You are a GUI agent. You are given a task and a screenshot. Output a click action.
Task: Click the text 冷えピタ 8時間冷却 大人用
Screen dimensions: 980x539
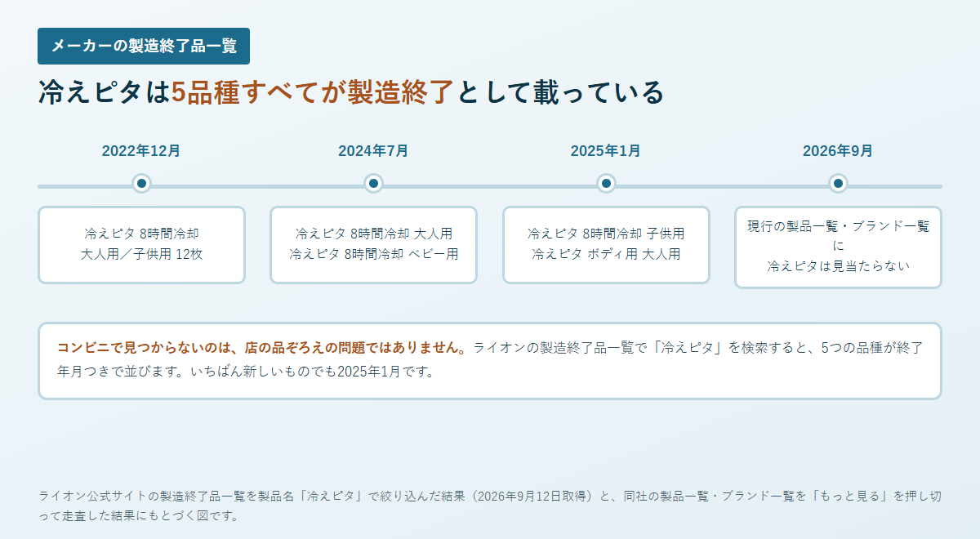coord(374,233)
